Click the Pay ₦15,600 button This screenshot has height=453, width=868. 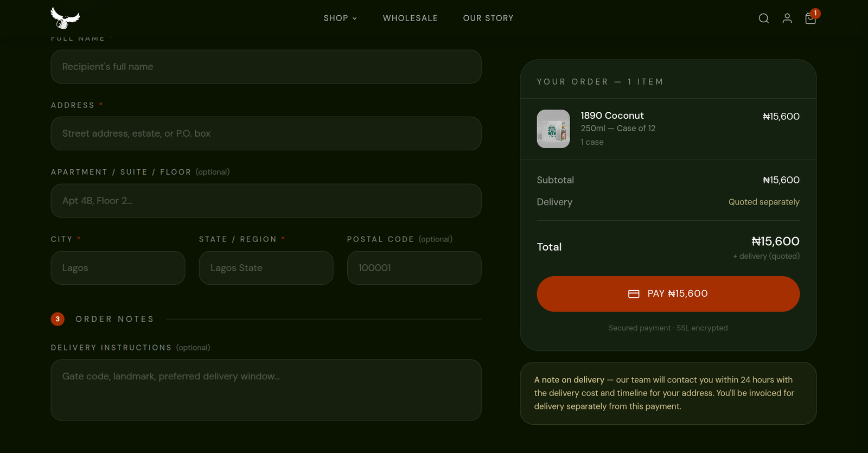pos(668,294)
